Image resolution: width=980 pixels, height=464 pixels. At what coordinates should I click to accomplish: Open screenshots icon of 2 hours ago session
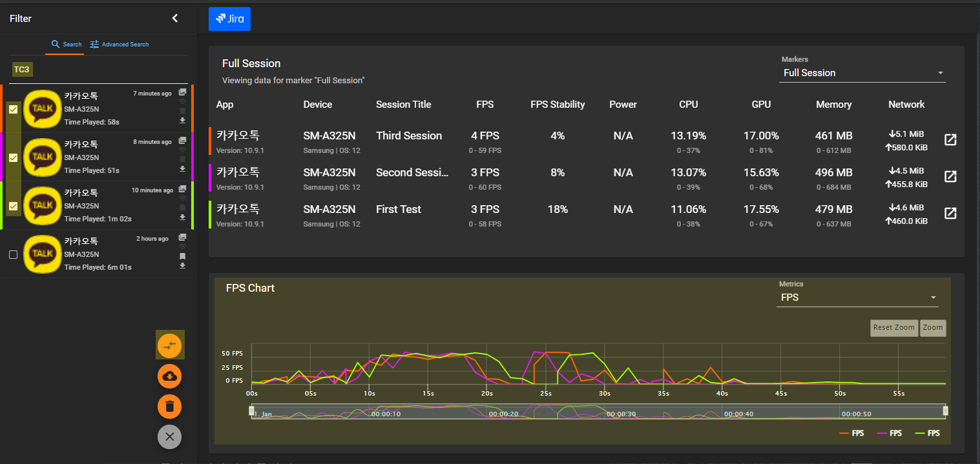(x=182, y=237)
